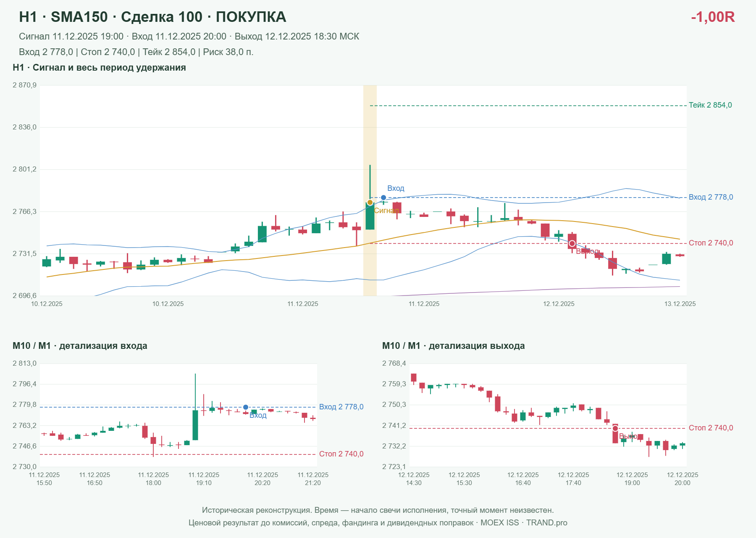Click the red exit dot in exit detail chart
This screenshot has width=756, height=538.
pyautogui.click(x=615, y=428)
